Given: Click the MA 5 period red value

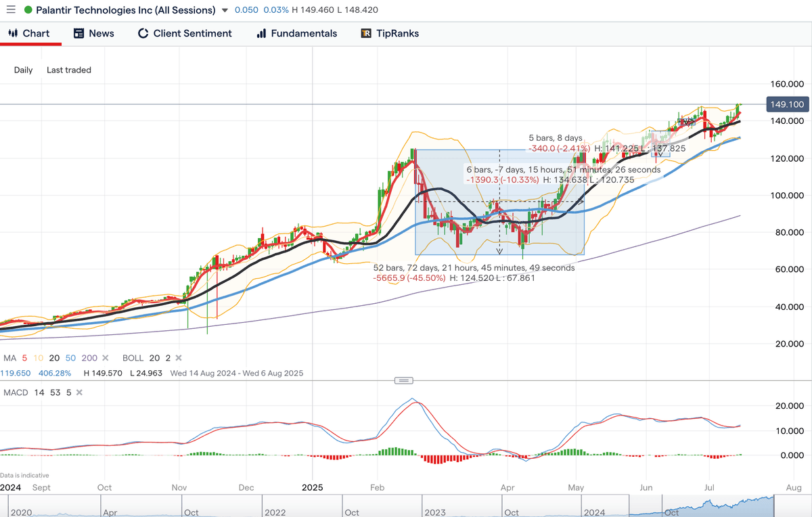Looking at the screenshot, I should coord(24,358).
